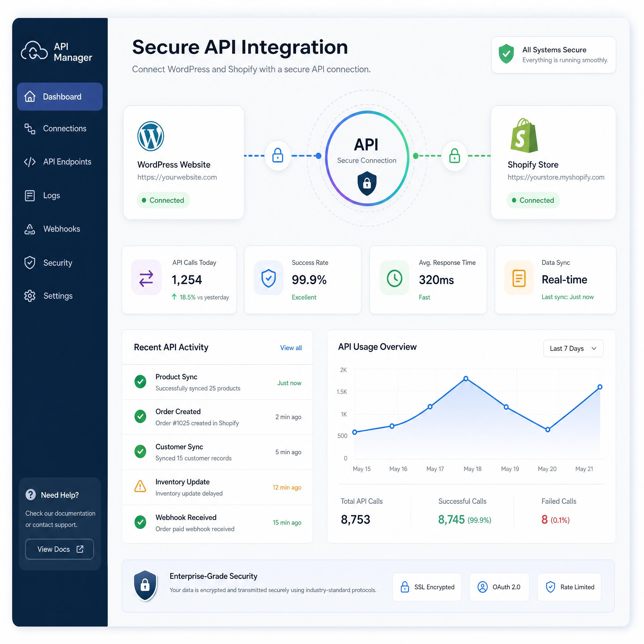Click the Shopify bag logo
644x644 pixels.
pos(524,136)
